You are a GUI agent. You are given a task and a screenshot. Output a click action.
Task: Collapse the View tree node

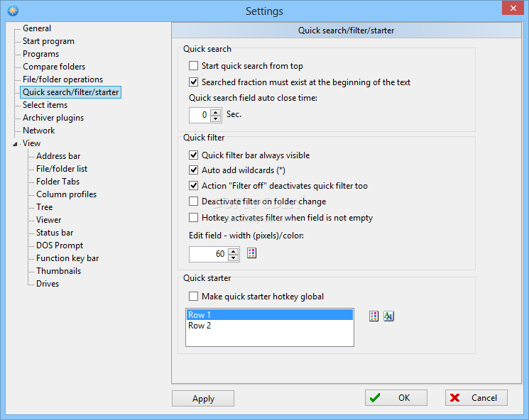click(x=15, y=144)
